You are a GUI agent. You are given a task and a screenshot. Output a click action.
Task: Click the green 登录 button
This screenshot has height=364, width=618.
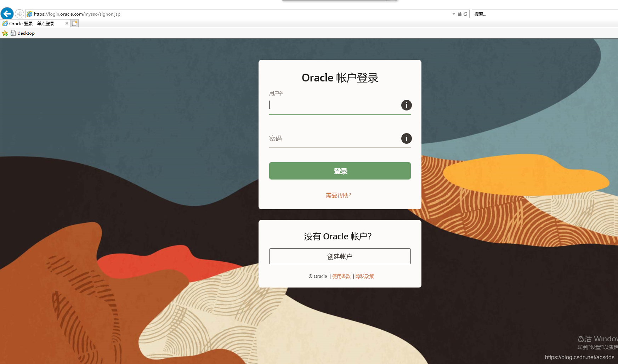340,171
